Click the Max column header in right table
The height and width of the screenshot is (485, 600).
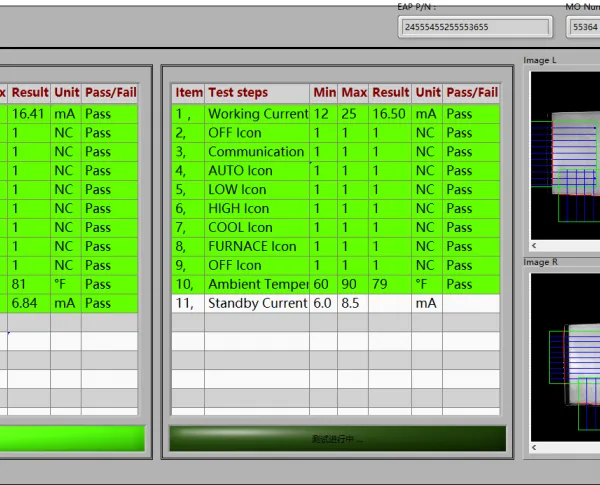click(x=353, y=93)
